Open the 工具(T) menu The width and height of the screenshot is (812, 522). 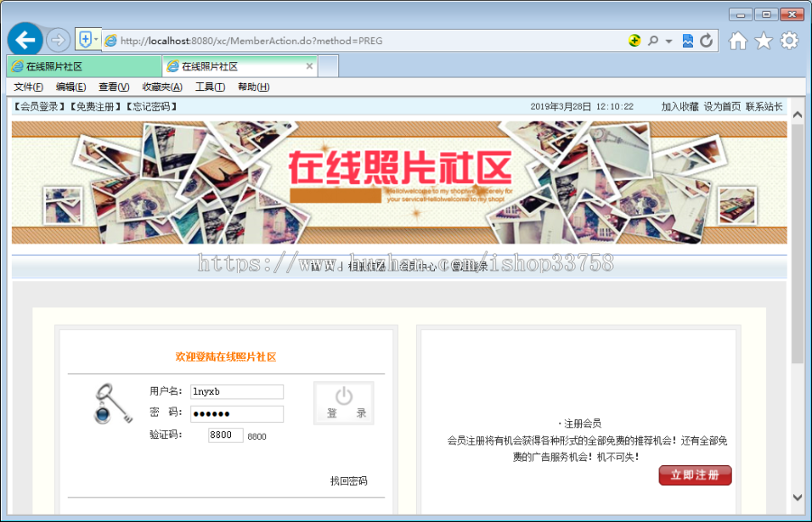209,87
